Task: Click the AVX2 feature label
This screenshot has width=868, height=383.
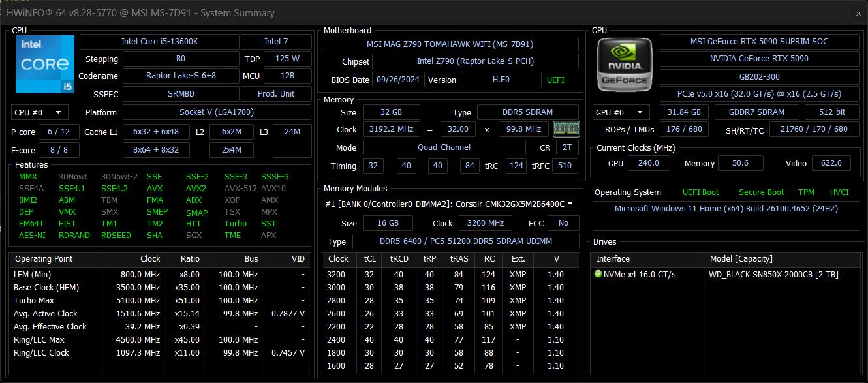Action: pos(196,189)
